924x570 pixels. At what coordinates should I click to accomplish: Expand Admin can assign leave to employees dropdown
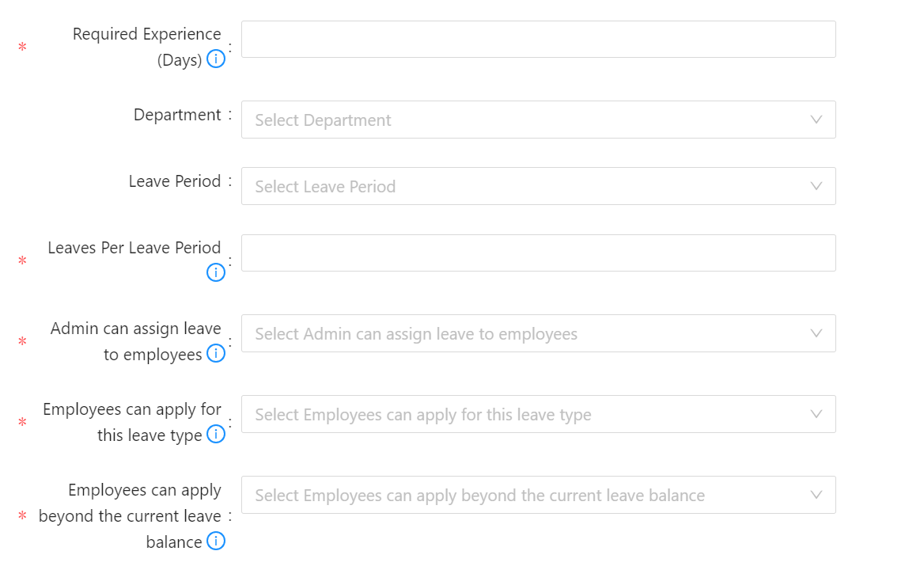pyautogui.click(x=538, y=333)
